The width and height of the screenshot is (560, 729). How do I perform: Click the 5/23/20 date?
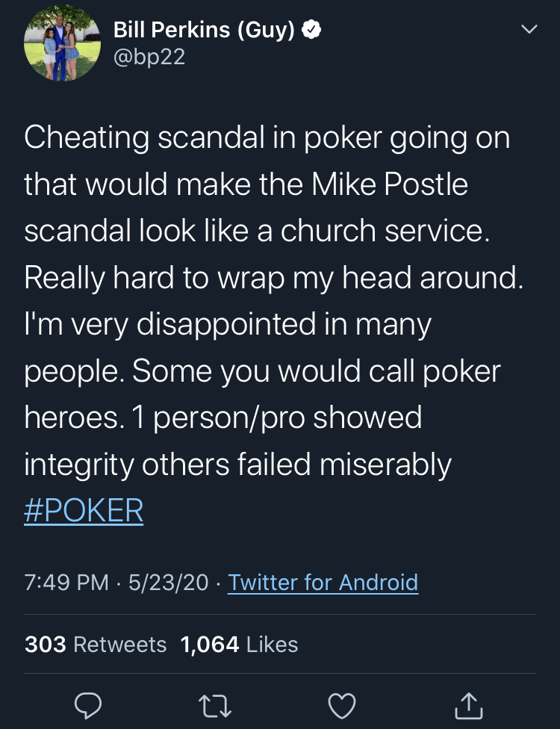pyautogui.click(x=168, y=582)
